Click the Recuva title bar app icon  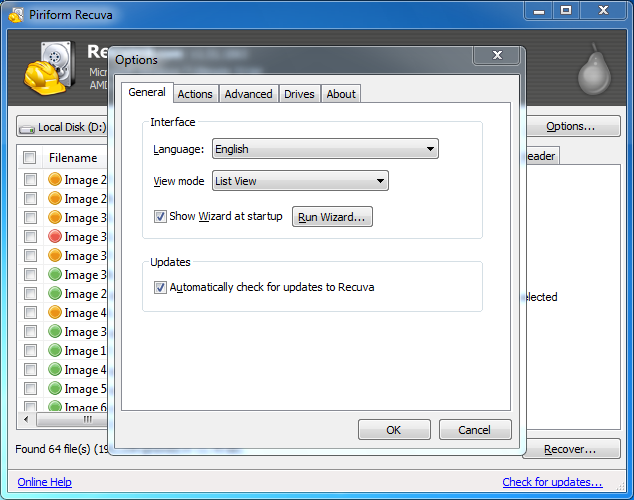pos(16,15)
